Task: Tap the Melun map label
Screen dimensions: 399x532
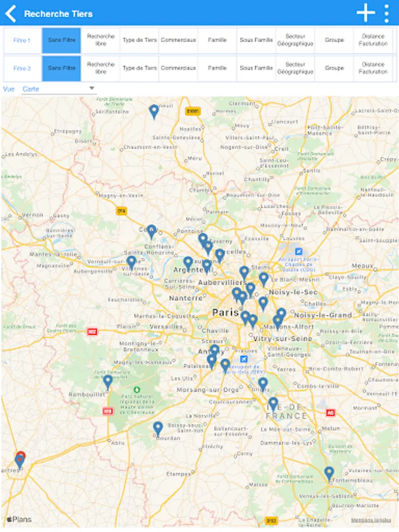Action: pyautogui.click(x=331, y=429)
